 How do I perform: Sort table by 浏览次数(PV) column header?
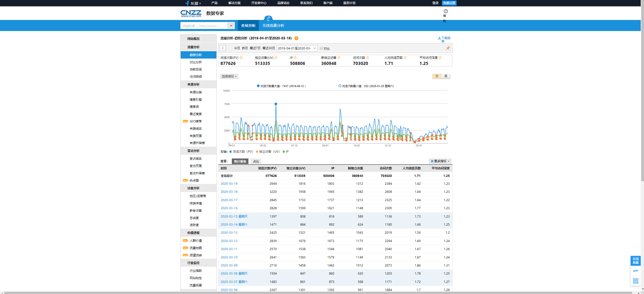click(267, 168)
